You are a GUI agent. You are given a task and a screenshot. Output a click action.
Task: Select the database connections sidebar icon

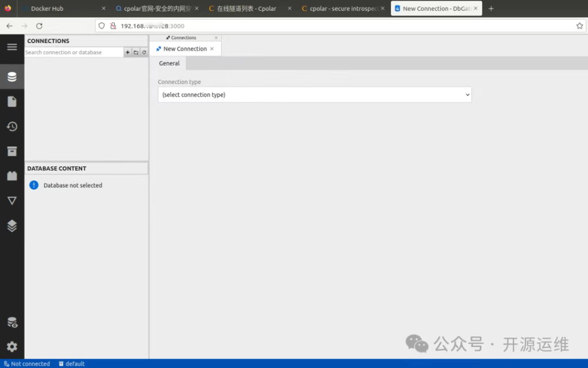(x=12, y=77)
